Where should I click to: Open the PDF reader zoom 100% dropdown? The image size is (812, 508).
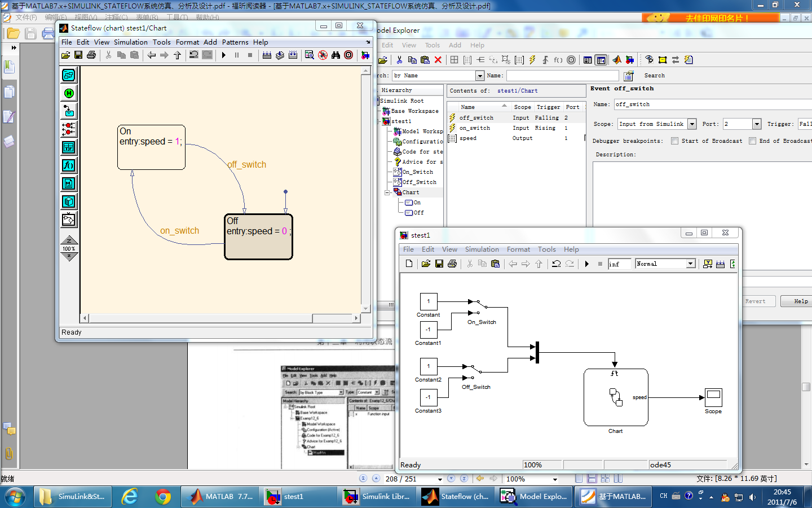tap(555, 479)
